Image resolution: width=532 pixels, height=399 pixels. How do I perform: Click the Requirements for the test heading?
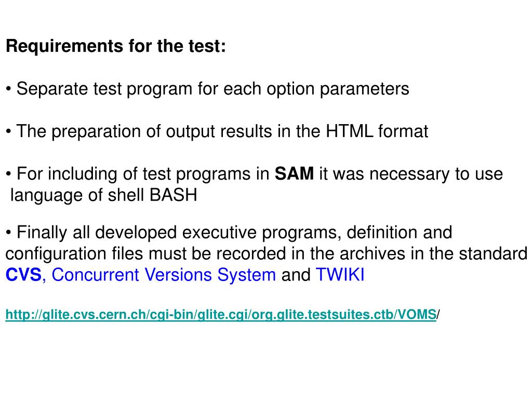pyautogui.click(x=116, y=46)
